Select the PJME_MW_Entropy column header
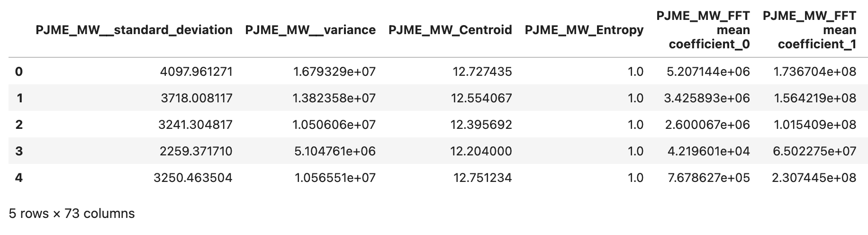 [x=584, y=30]
